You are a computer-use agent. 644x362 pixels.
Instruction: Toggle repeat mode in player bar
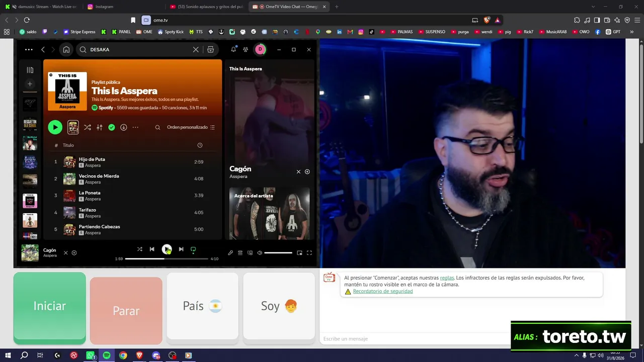(193, 249)
